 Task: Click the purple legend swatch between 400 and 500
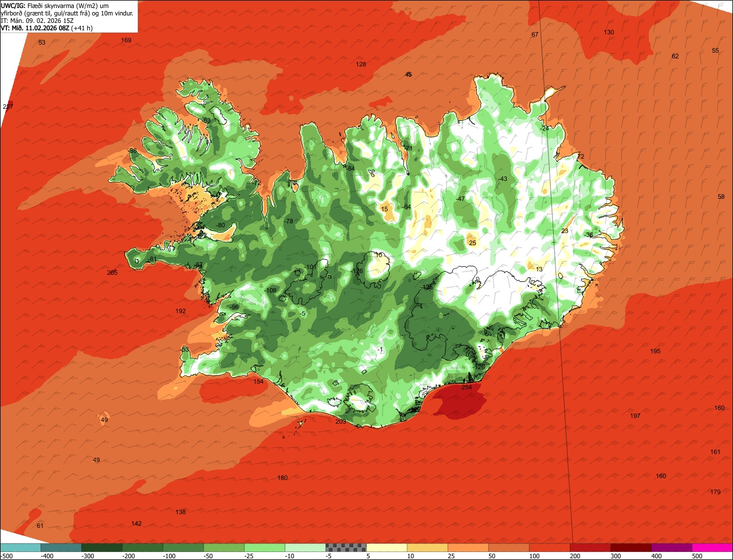coord(671,547)
